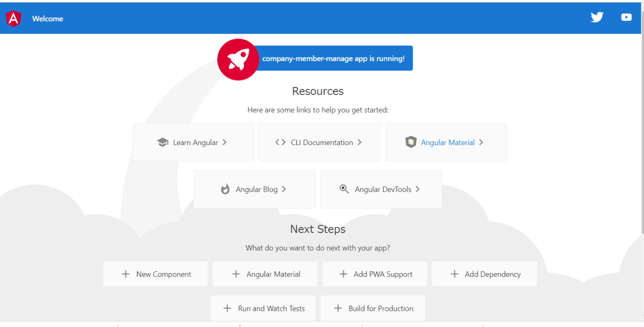The height and width of the screenshot is (327, 644).
Task: Click the Welcome text in header
Action: (x=48, y=19)
